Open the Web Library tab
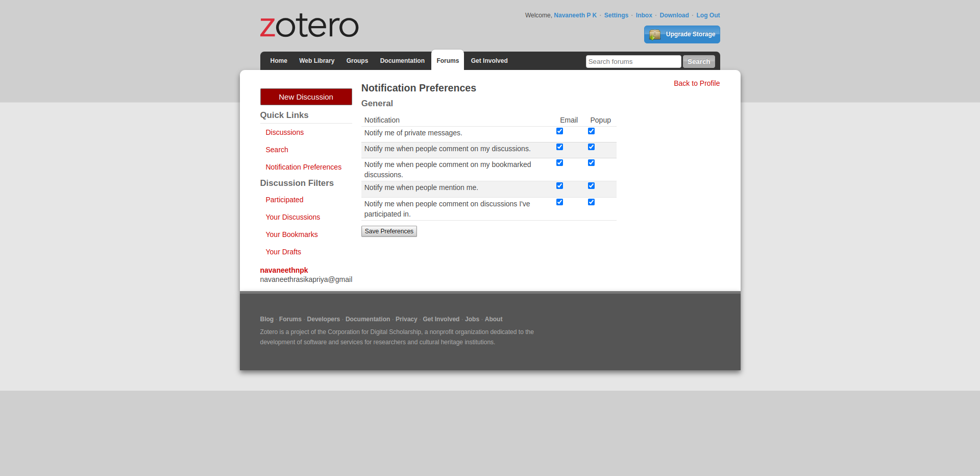The height and width of the screenshot is (476, 980). (x=317, y=61)
